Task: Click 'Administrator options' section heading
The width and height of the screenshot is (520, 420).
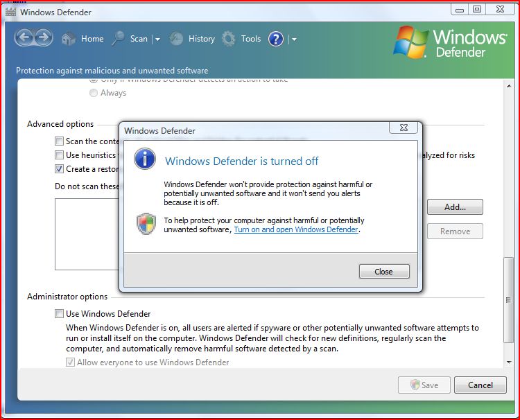Action: (67, 297)
